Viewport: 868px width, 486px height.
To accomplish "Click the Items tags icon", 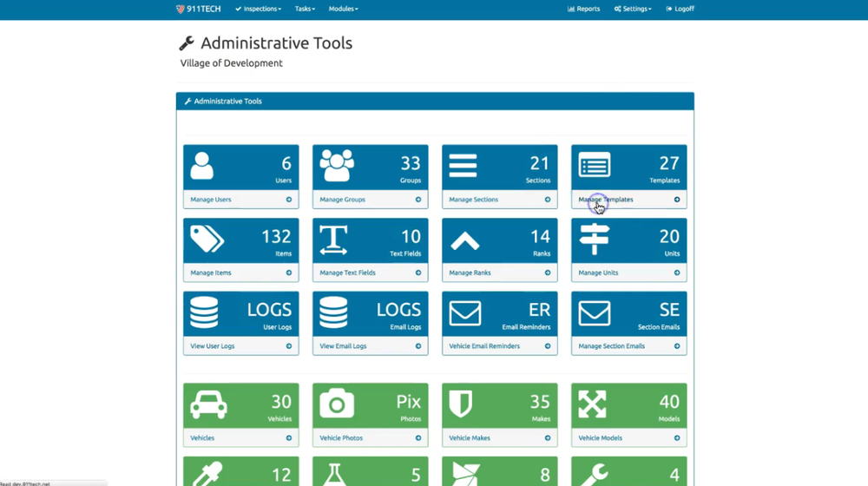I will [207, 239].
